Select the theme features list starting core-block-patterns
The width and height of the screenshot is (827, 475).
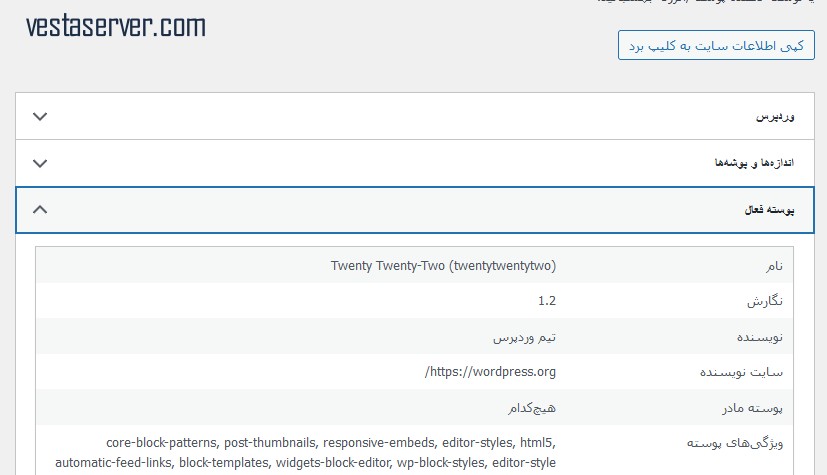click(305, 452)
